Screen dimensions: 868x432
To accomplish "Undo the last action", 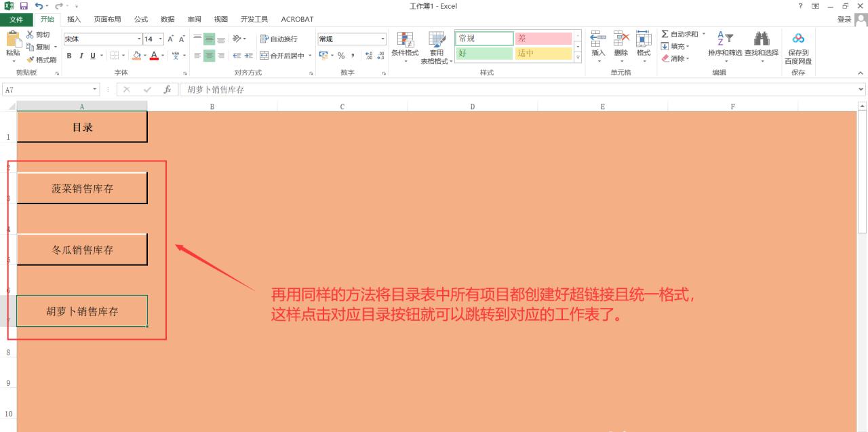I will click(x=39, y=6).
